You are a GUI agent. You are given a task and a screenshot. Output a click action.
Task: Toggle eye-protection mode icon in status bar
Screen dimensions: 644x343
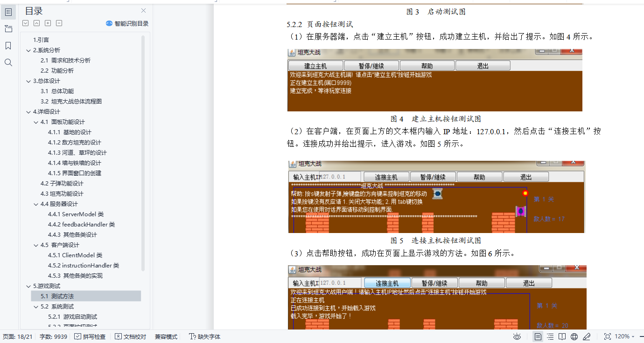click(517, 336)
